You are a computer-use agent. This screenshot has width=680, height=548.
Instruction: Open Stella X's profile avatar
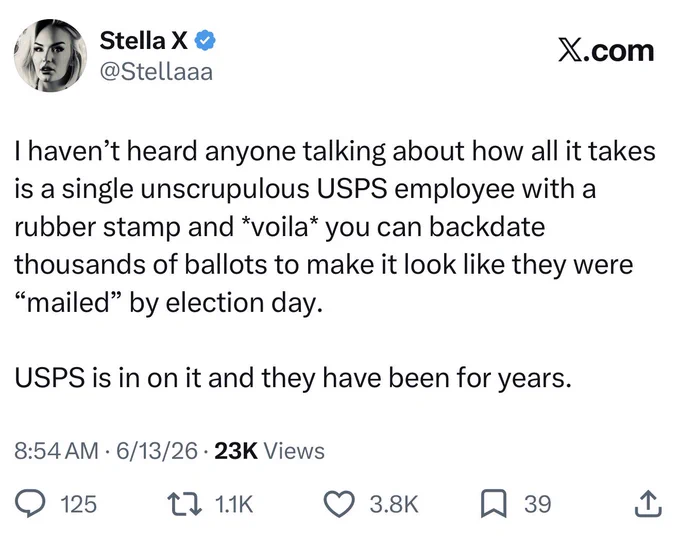tap(50, 55)
